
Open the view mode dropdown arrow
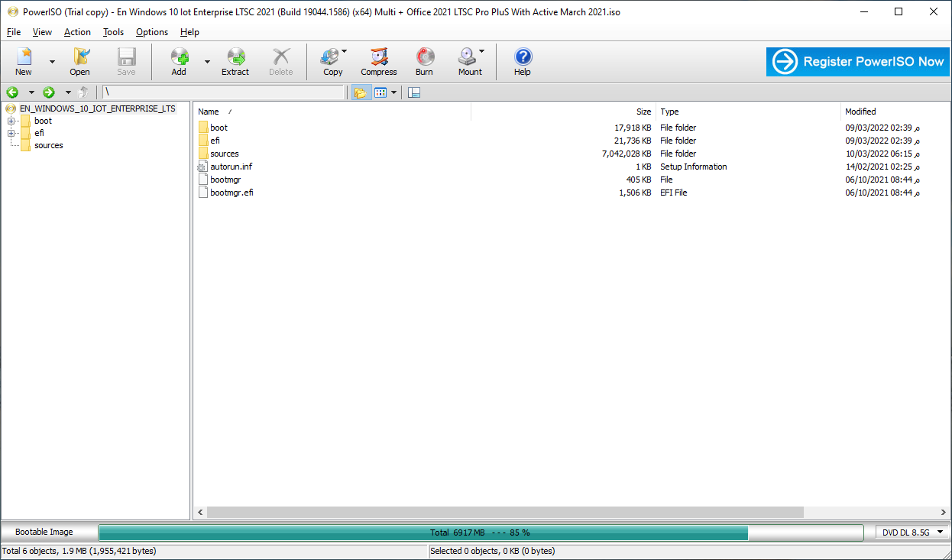[x=393, y=92]
